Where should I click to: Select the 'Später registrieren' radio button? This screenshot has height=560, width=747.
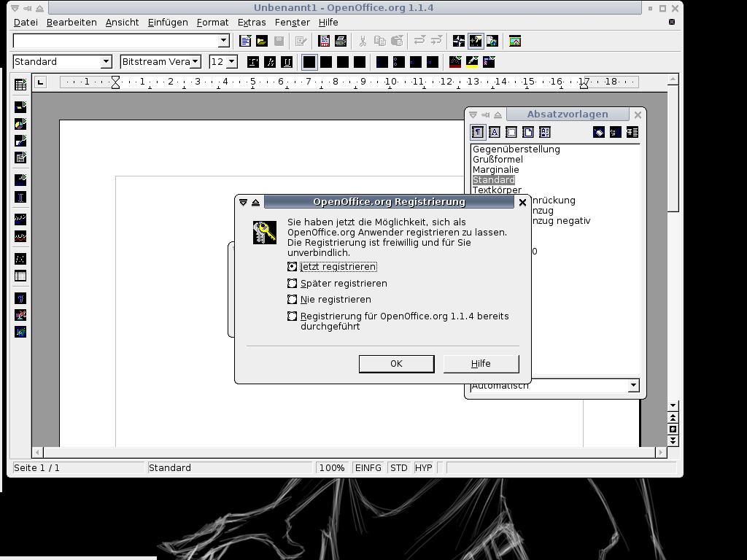[293, 284]
